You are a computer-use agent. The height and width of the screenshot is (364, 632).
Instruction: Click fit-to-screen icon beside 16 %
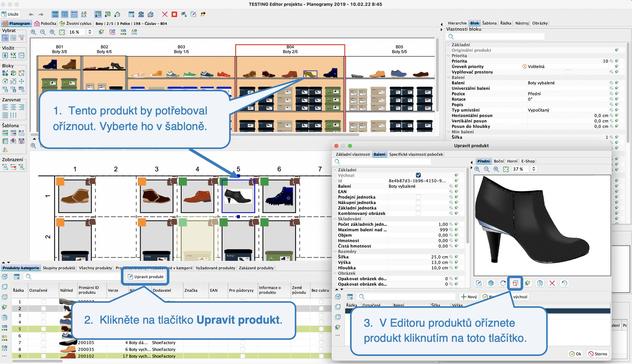click(62, 32)
